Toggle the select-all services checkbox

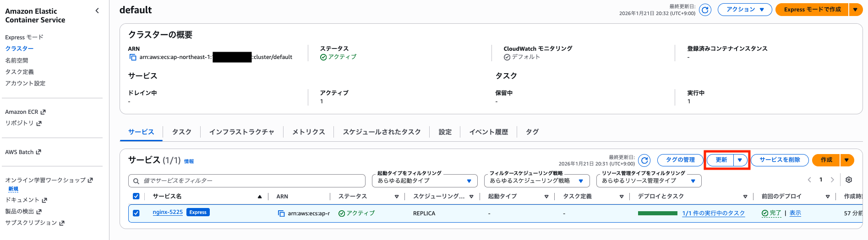tap(136, 196)
